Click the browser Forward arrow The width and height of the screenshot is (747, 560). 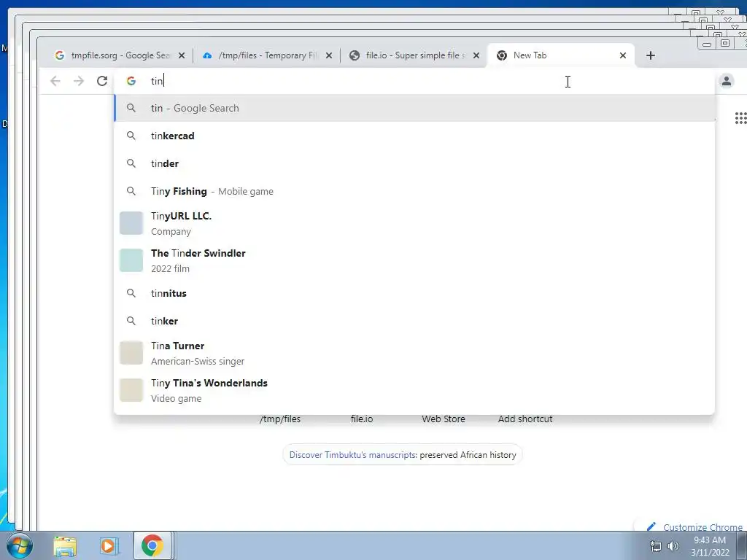[x=79, y=81]
